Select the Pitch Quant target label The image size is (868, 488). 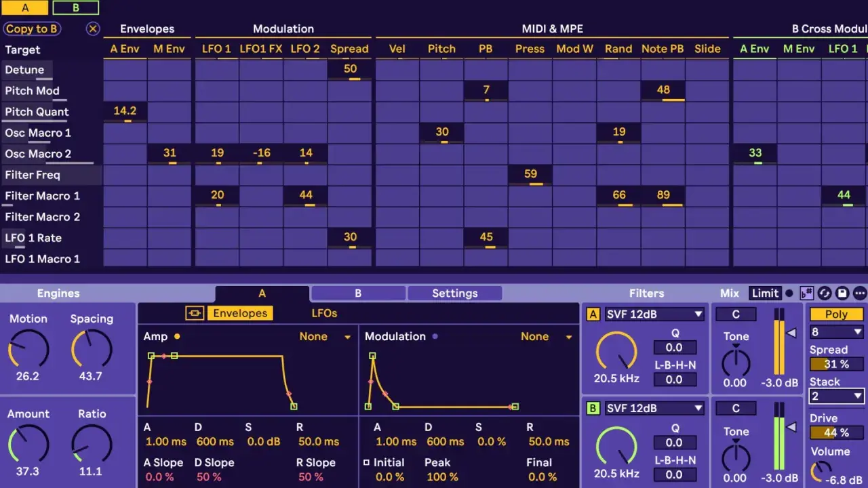37,112
